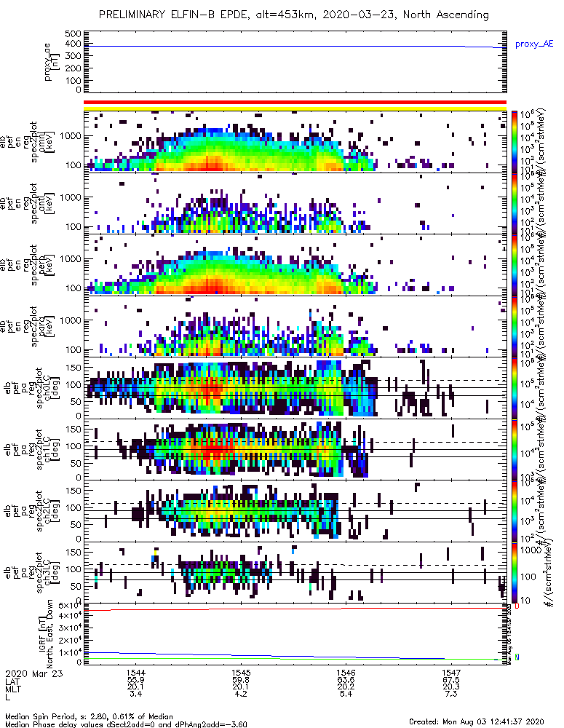Select the blue proxy_AE line in top panel

pos(295,46)
